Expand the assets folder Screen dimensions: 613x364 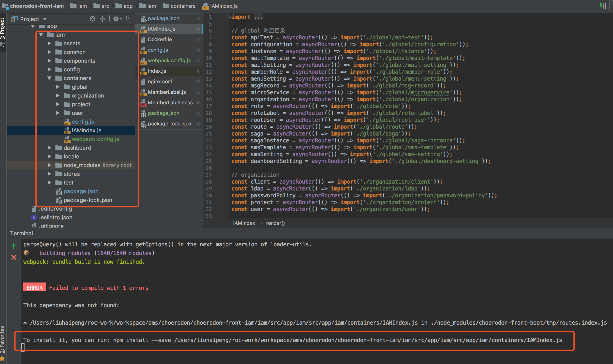tap(49, 43)
